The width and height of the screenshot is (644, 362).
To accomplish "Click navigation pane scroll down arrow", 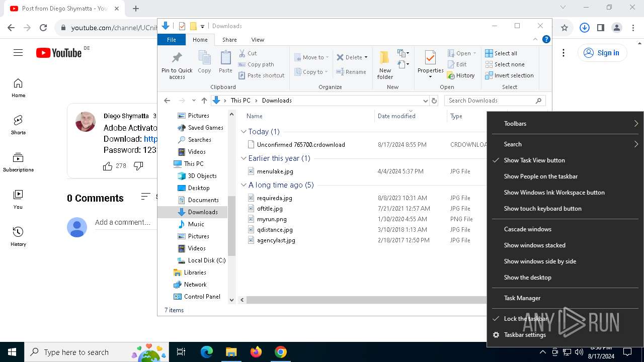I will [x=231, y=300].
